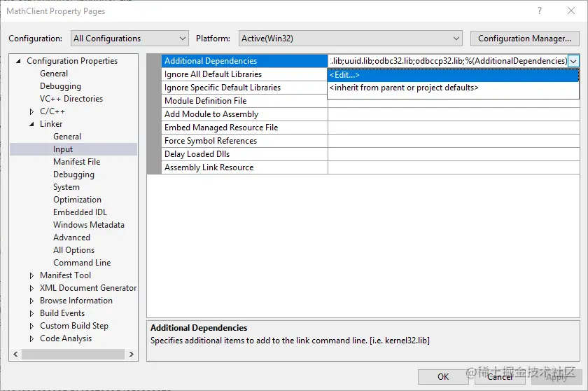Select Debugging under Linker
588x391 pixels.
(74, 174)
